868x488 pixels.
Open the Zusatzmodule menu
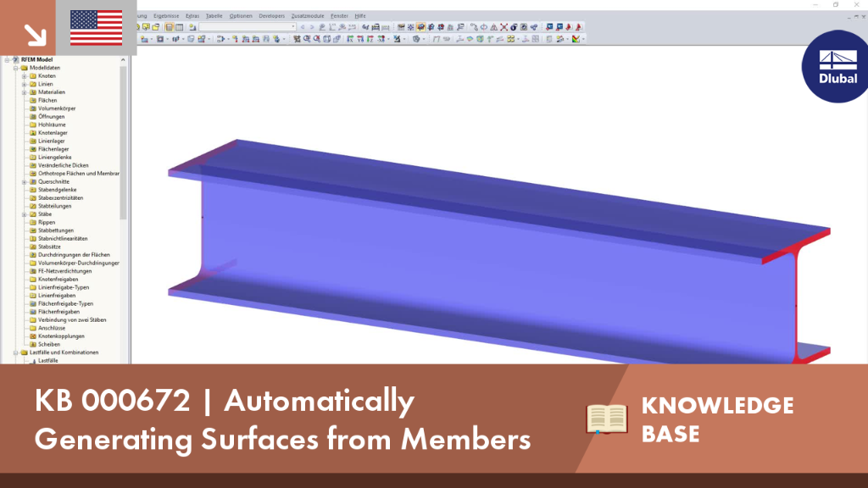(x=307, y=16)
